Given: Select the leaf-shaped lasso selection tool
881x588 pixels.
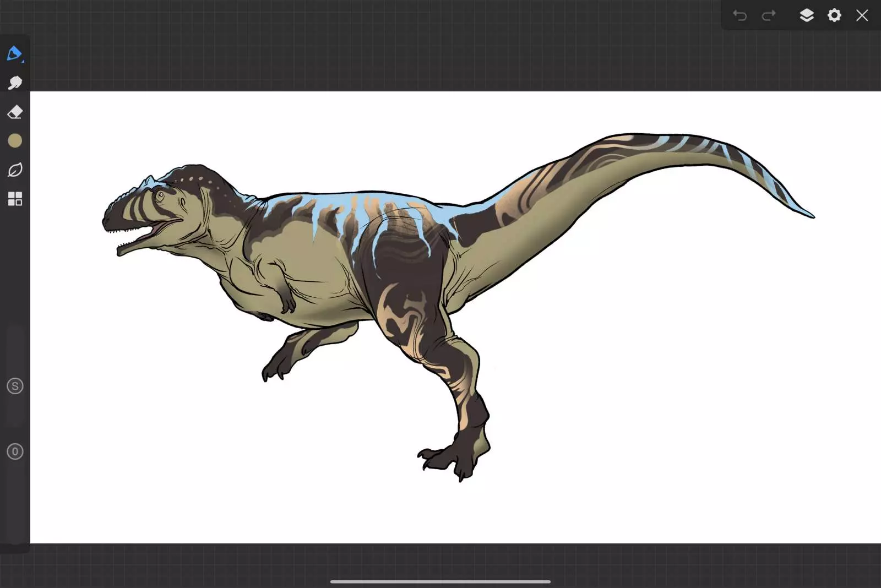Looking at the screenshot, I should (x=15, y=170).
